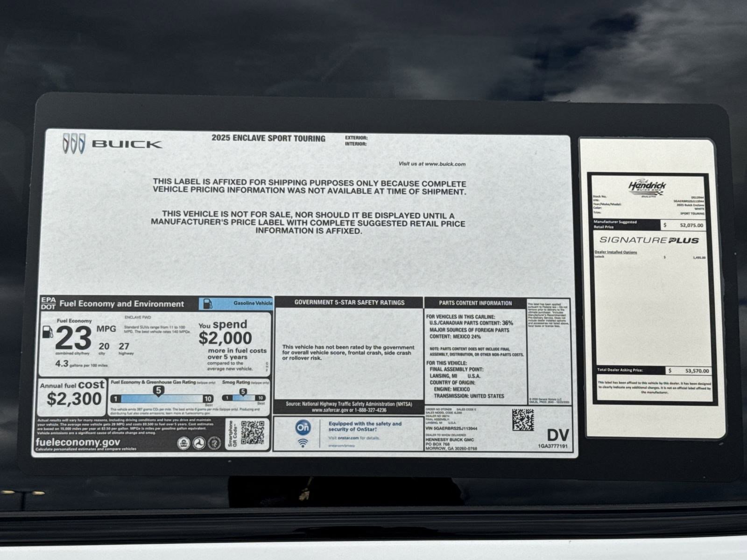Click the marker 5 on the Greenhouse Gas Rating scale

point(159,391)
